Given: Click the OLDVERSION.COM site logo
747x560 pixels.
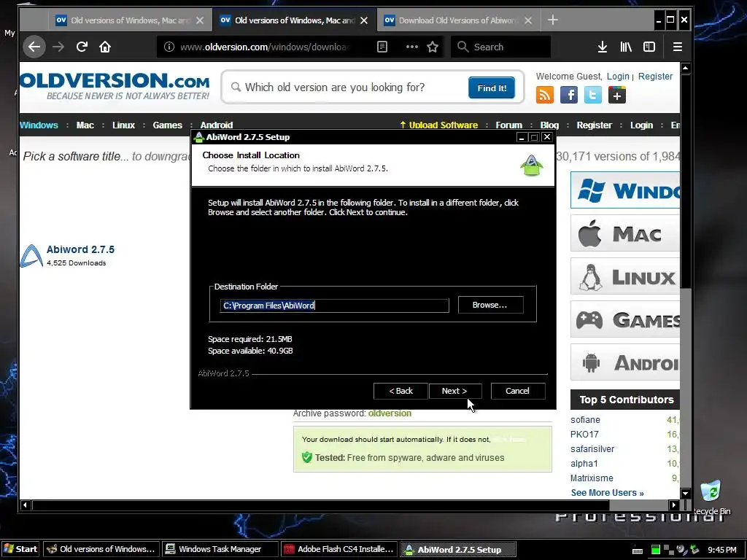Looking at the screenshot, I should pos(115,86).
